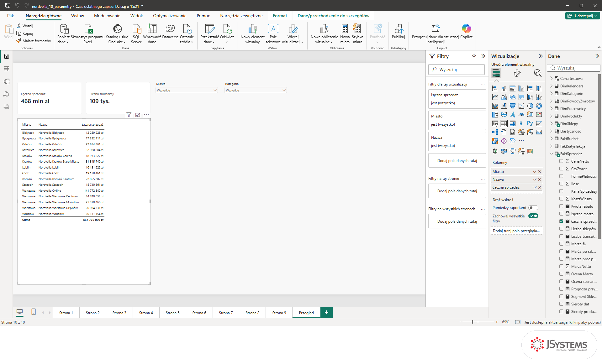Viewport: 602px width, 364px height.
Task: Toggle the Pomiędzy raportami switch
Action: pos(533,208)
